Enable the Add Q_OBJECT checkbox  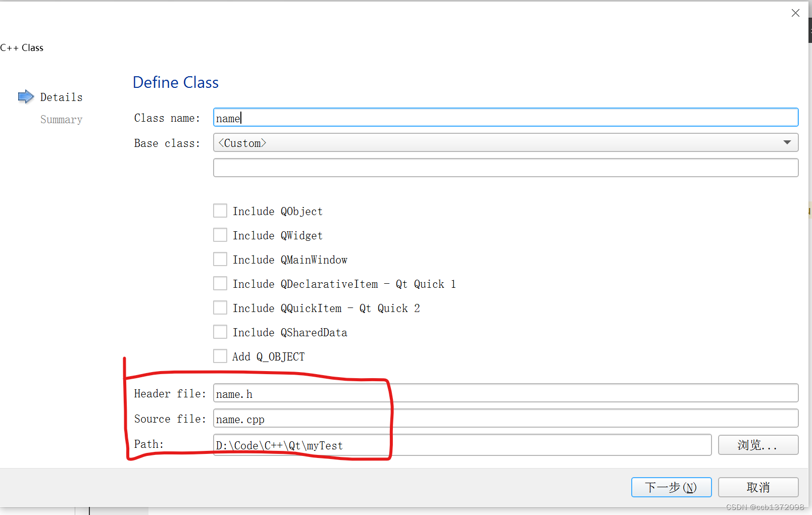click(x=220, y=356)
